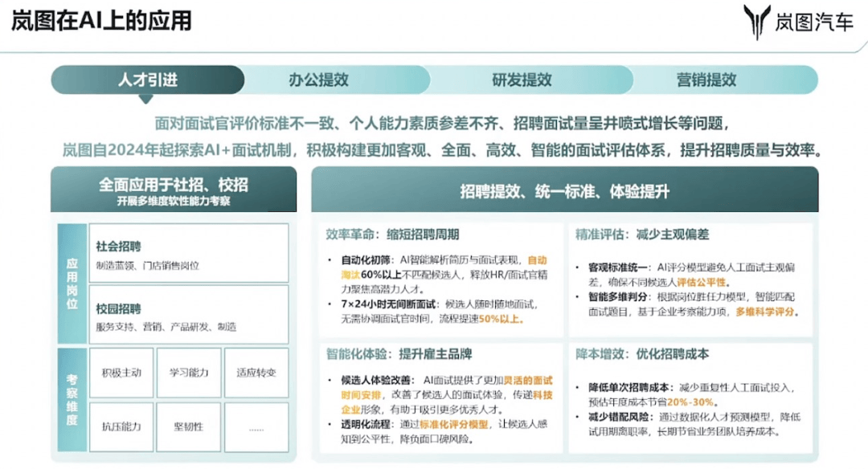The image size is (868, 469).
Task: Click the orange 标准化评分模型 text
Action: (x=454, y=424)
